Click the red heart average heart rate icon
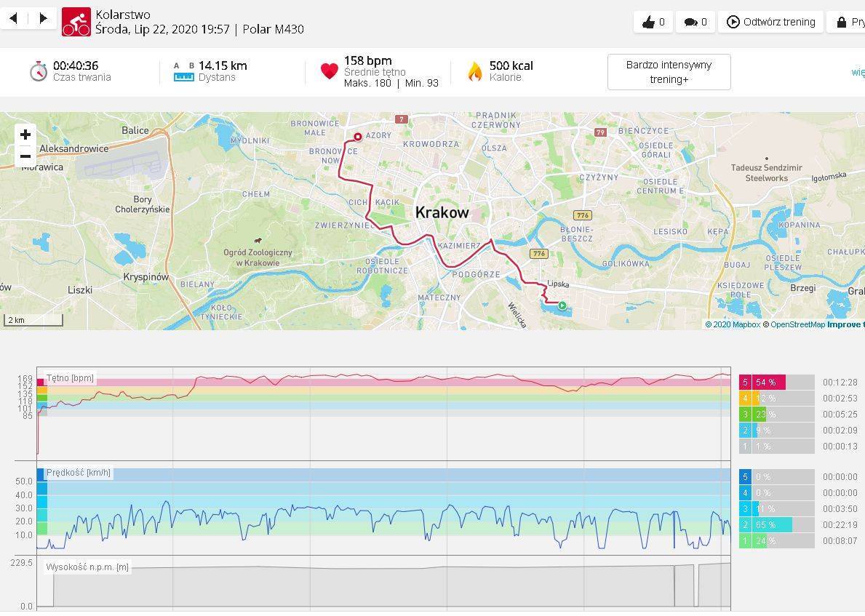The image size is (865, 616). (330, 71)
